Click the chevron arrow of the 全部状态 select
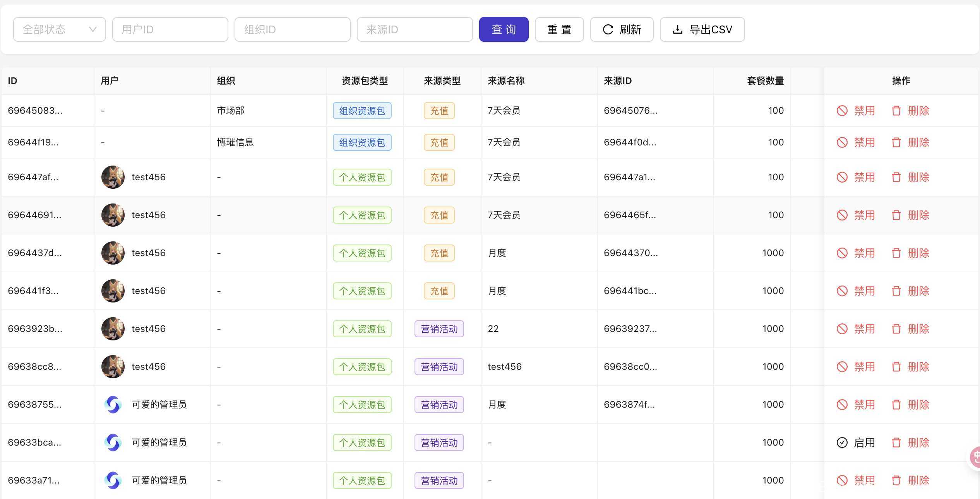The image size is (980, 499). click(93, 29)
